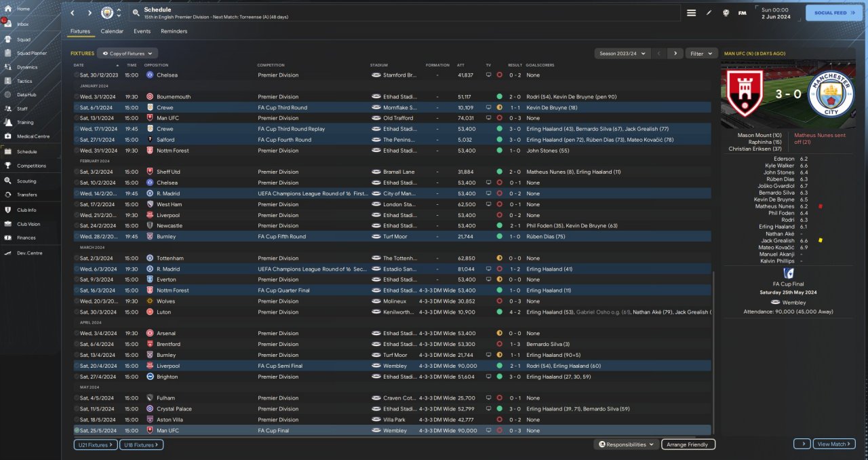868x460 pixels.
Task: Click the Sun 2 Jun 2024 date box
Action: click(x=774, y=13)
